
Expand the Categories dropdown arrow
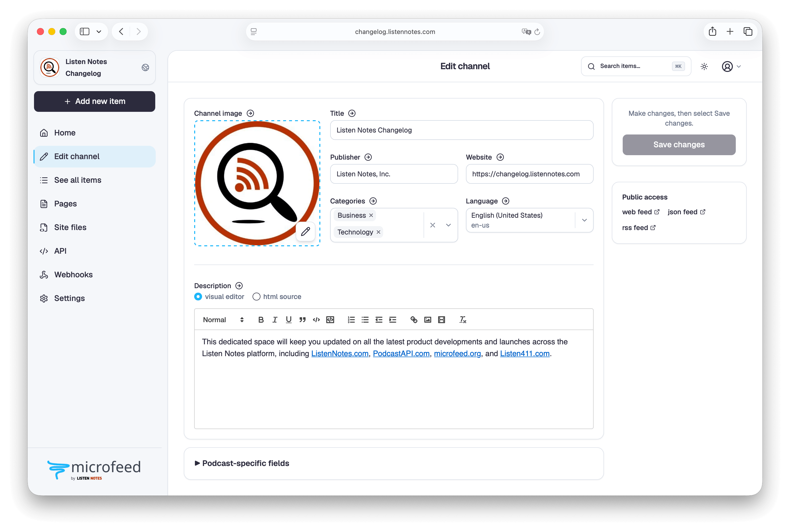tap(448, 225)
